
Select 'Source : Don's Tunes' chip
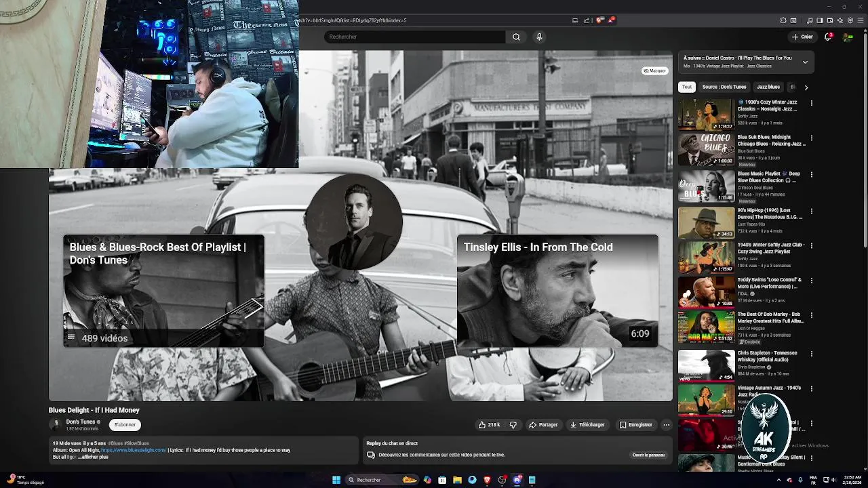coord(724,87)
